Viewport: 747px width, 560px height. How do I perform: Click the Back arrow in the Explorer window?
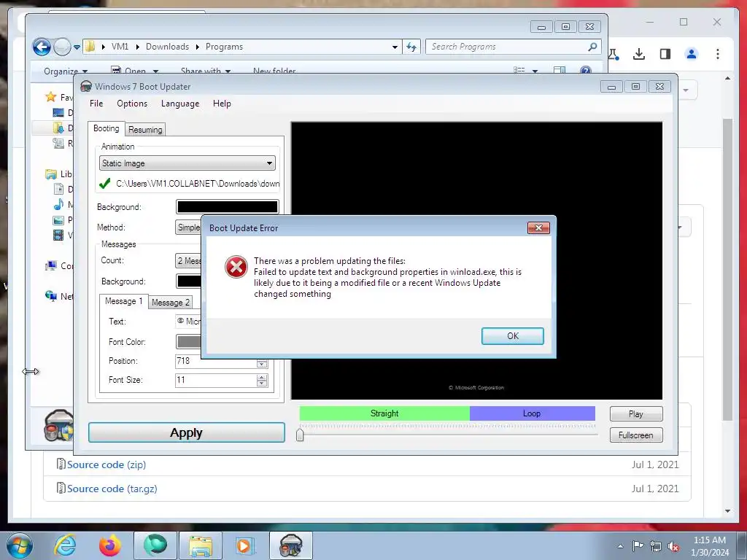coord(42,47)
